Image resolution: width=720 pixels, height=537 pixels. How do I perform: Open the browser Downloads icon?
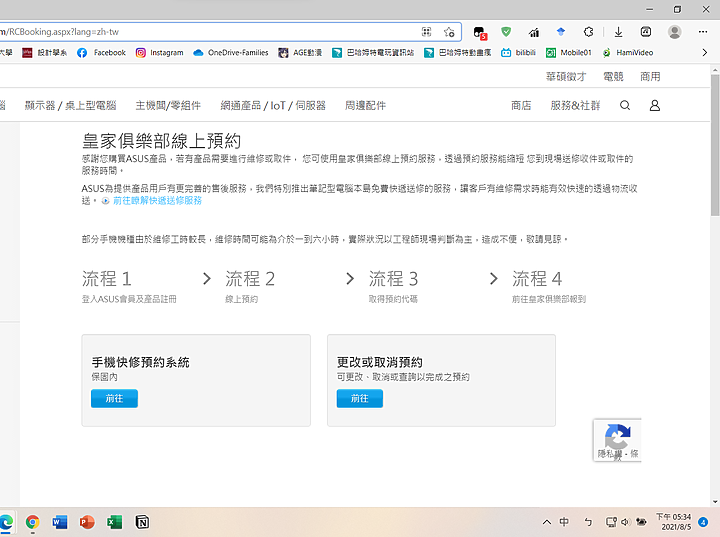619,32
